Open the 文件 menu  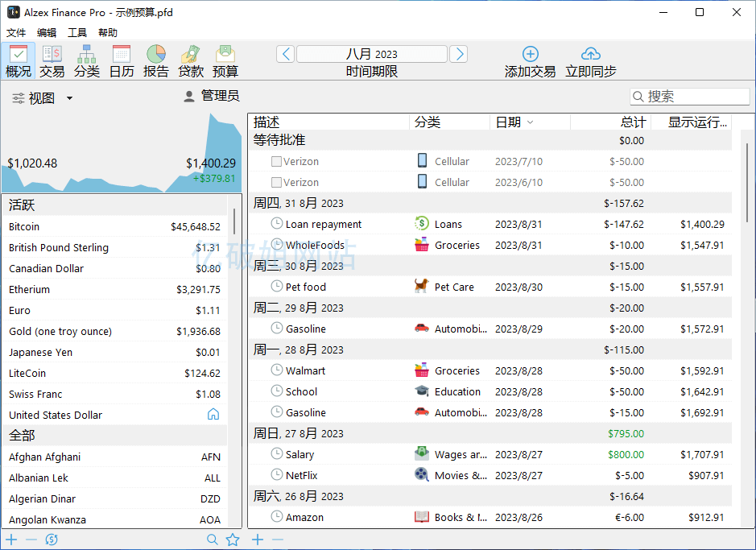pos(15,32)
